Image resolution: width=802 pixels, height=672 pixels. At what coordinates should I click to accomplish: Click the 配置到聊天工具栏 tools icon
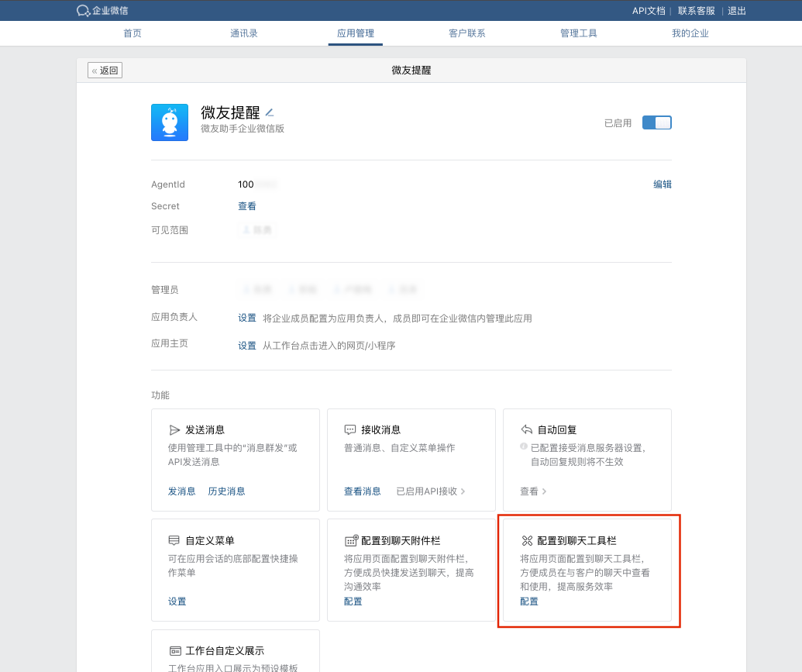tap(527, 540)
